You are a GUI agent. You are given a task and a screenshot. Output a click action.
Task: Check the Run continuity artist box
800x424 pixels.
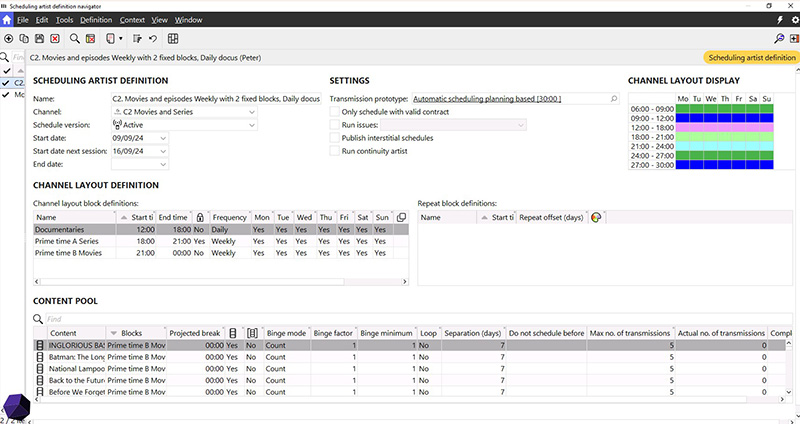pyautogui.click(x=335, y=151)
